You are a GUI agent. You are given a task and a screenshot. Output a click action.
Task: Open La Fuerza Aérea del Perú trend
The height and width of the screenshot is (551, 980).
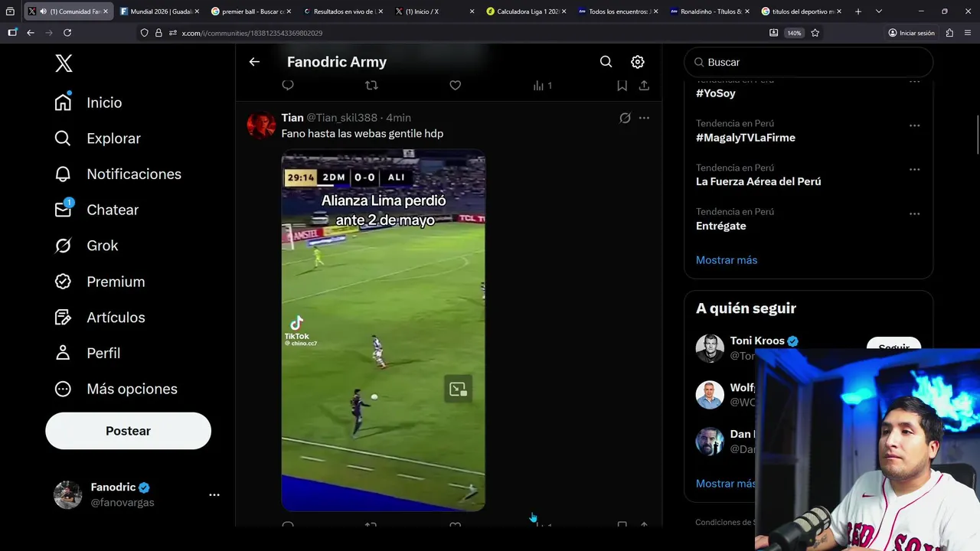758,181
